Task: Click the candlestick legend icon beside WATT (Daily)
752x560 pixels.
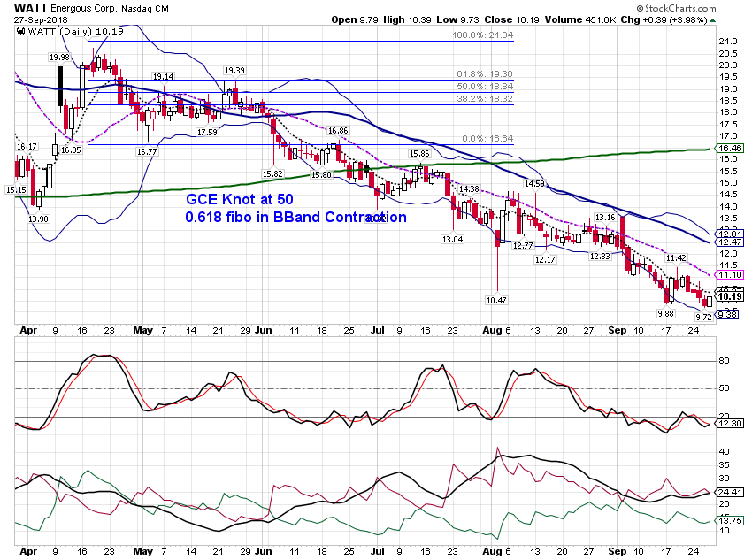Action: pyautogui.click(x=20, y=32)
